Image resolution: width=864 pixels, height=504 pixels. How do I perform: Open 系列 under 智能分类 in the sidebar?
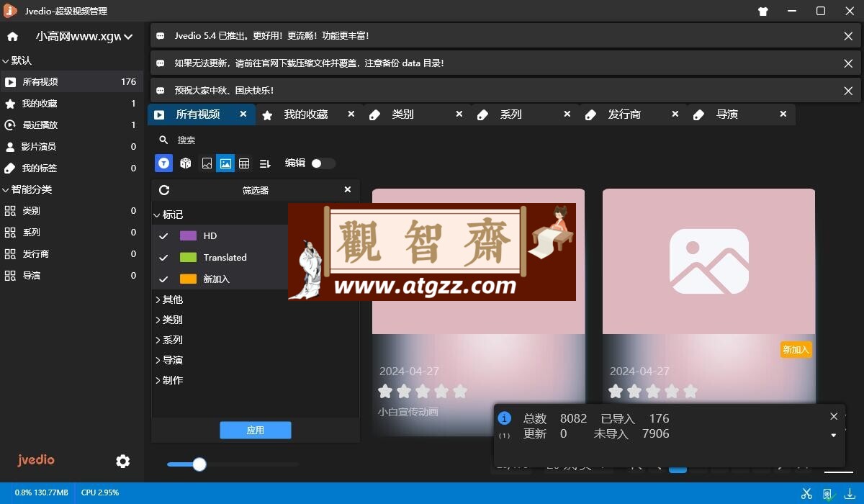pyautogui.click(x=72, y=233)
